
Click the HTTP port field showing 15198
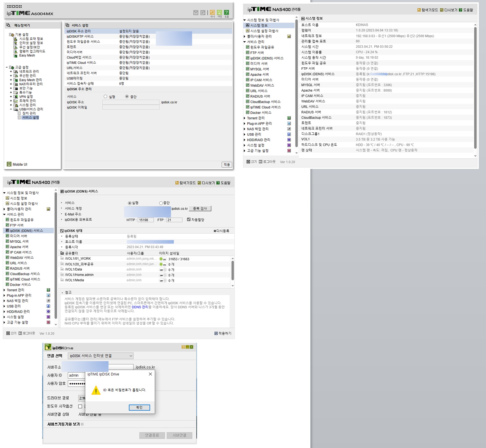[x=146, y=220]
